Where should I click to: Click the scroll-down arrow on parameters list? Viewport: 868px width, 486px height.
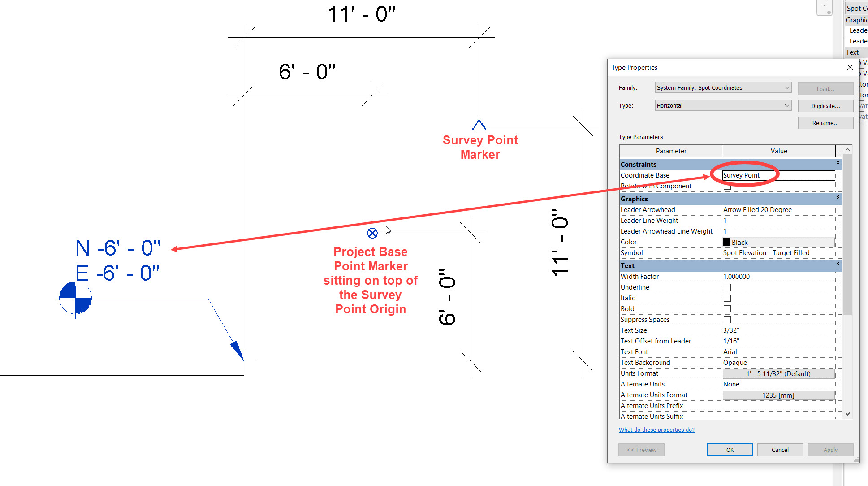(847, 414)
